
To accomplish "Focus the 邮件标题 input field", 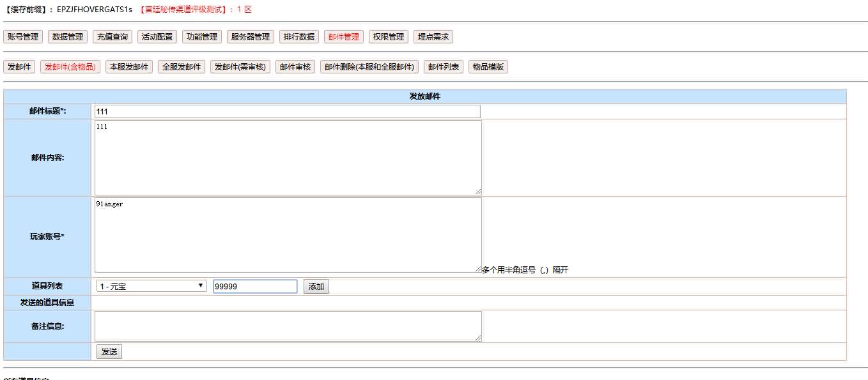I will pos(287,112).
